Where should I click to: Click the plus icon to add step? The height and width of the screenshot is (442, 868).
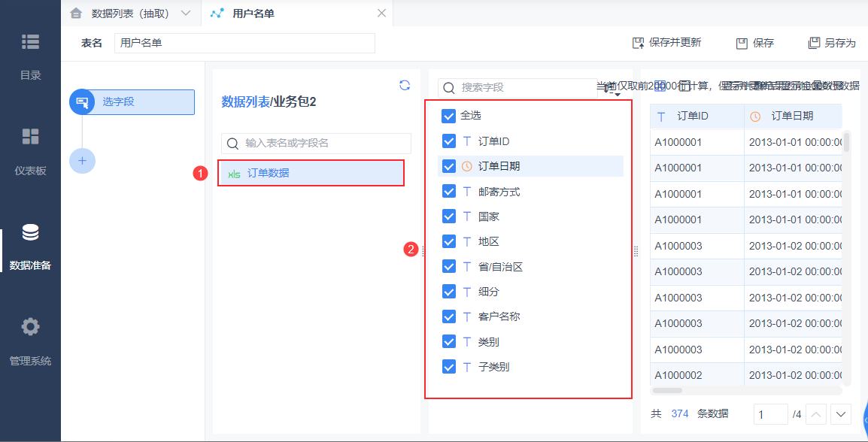[82, 160]
